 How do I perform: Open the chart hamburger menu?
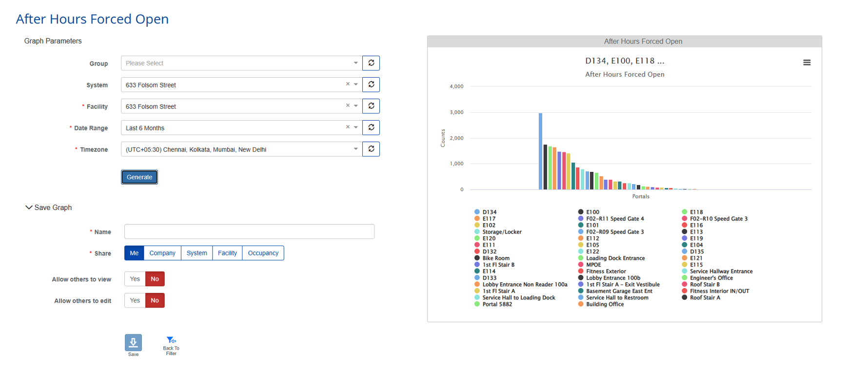click(807, 62)
